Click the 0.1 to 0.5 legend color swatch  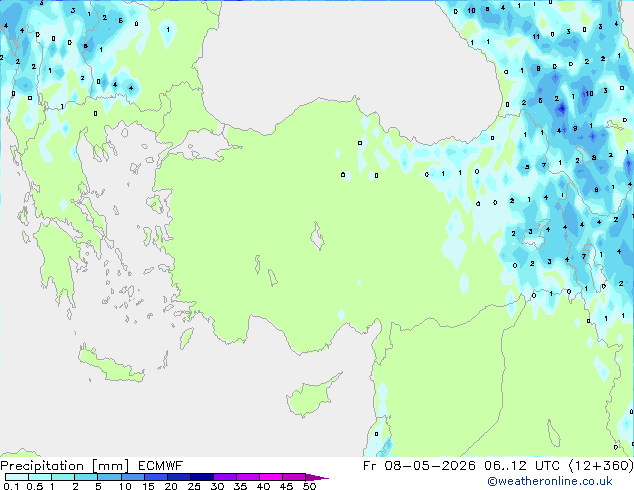point(17,477)
